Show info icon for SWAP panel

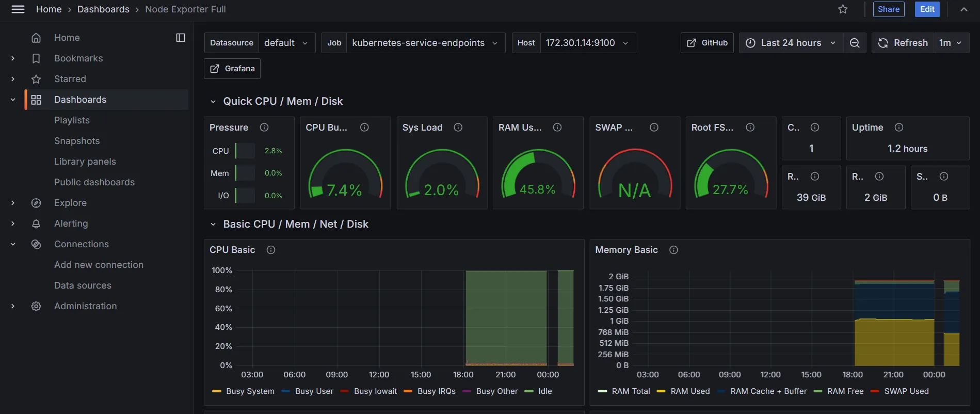[x=654, y=128]
